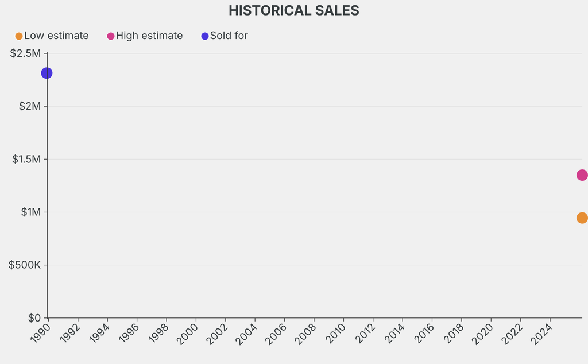Click the HISTORICAL SALES chart title
This screenshot has height=364, width=588.
[x=294, y=10]
